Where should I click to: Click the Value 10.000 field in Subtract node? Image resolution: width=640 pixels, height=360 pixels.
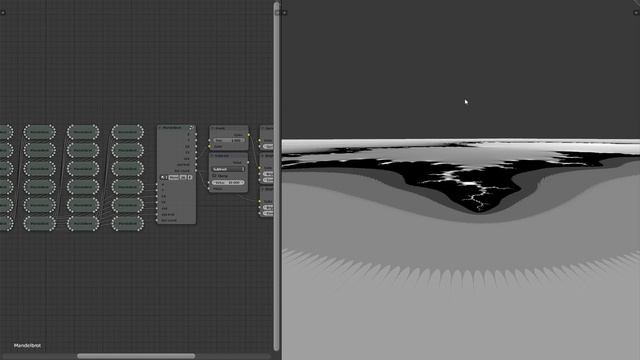(228, 182)
